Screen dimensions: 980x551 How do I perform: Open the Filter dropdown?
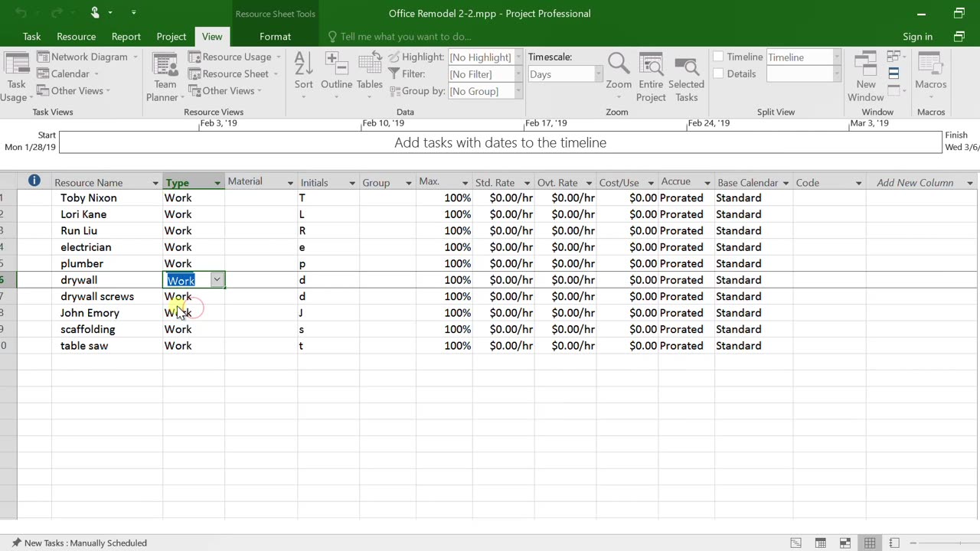[518, 74]
